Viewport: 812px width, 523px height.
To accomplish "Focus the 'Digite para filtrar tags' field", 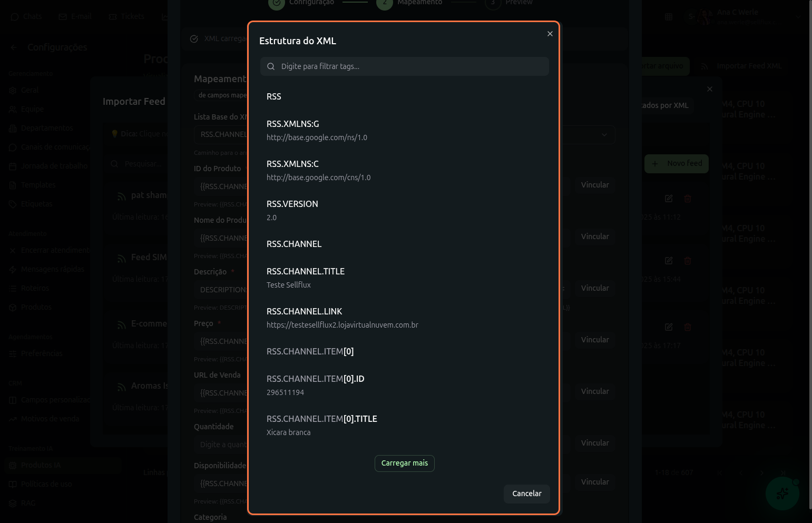I will 411,66.
